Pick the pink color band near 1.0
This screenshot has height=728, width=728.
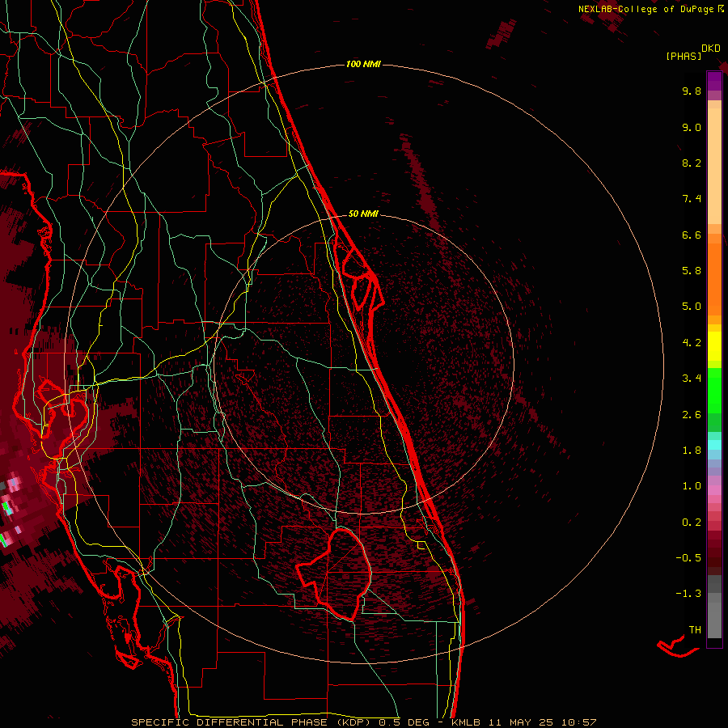tap(714, 490)
